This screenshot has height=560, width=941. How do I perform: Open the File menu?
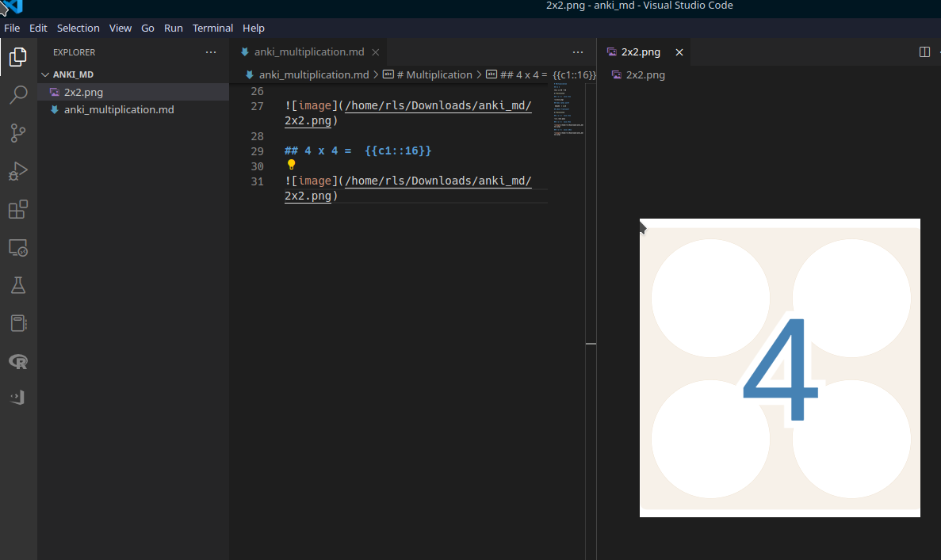tap(12, 29)
